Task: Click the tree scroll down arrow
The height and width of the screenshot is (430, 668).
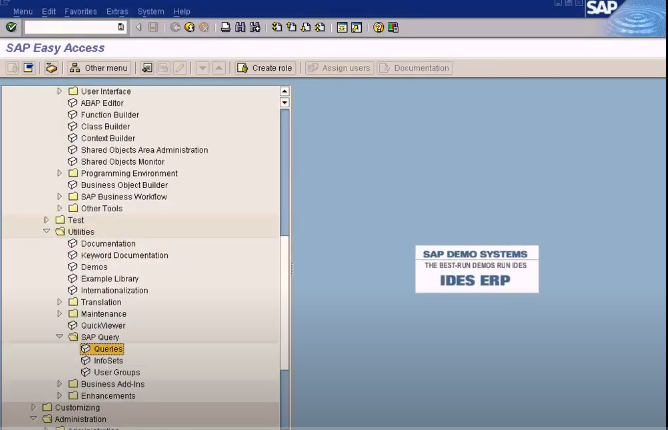Action: tap(285, 102)
